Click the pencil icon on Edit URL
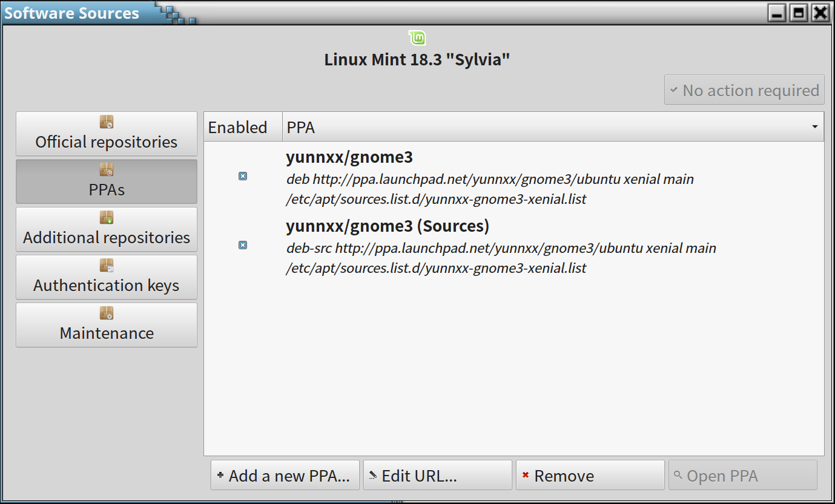 click(x=372, y=475)
